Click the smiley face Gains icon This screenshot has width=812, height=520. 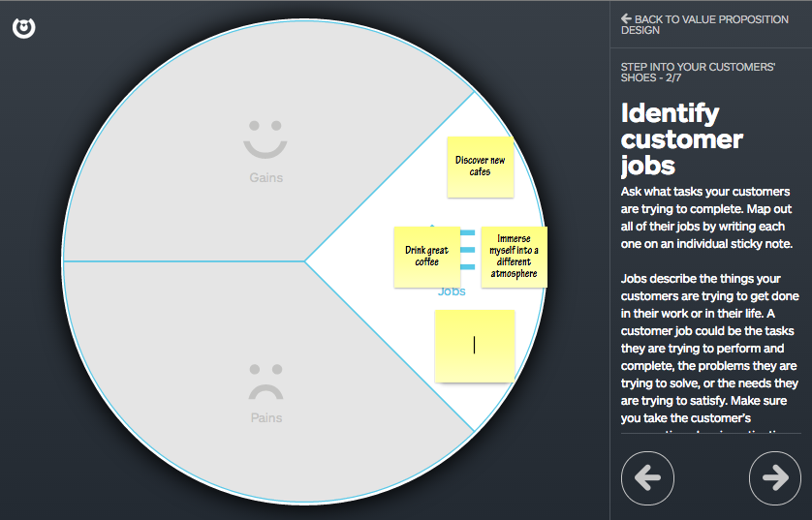tap(265, 140)
